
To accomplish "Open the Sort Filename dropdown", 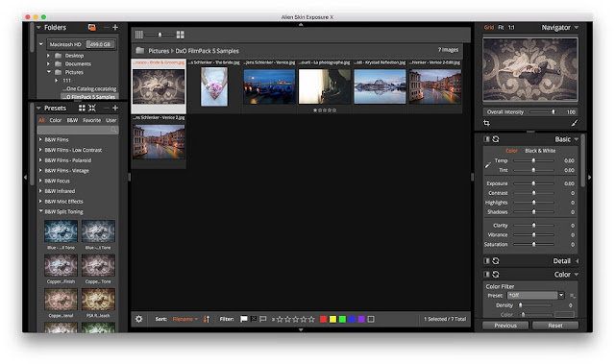I will 185,319.
